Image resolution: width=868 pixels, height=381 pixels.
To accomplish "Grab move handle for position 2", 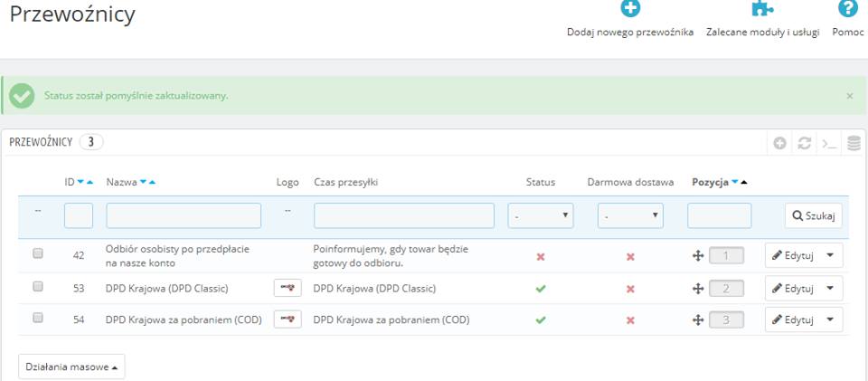I will point(698,288).
